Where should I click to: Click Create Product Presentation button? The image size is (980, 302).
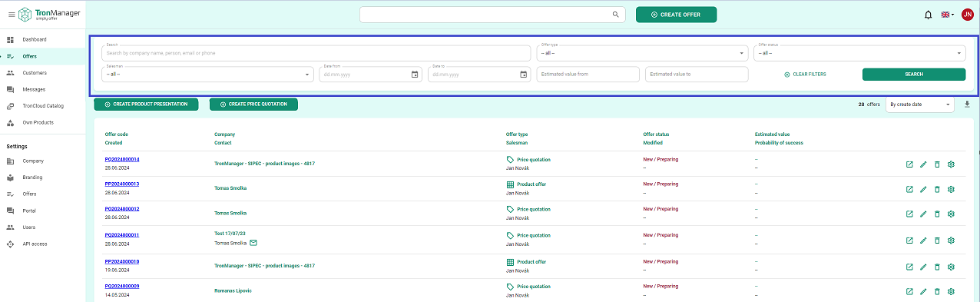(146, 104)
